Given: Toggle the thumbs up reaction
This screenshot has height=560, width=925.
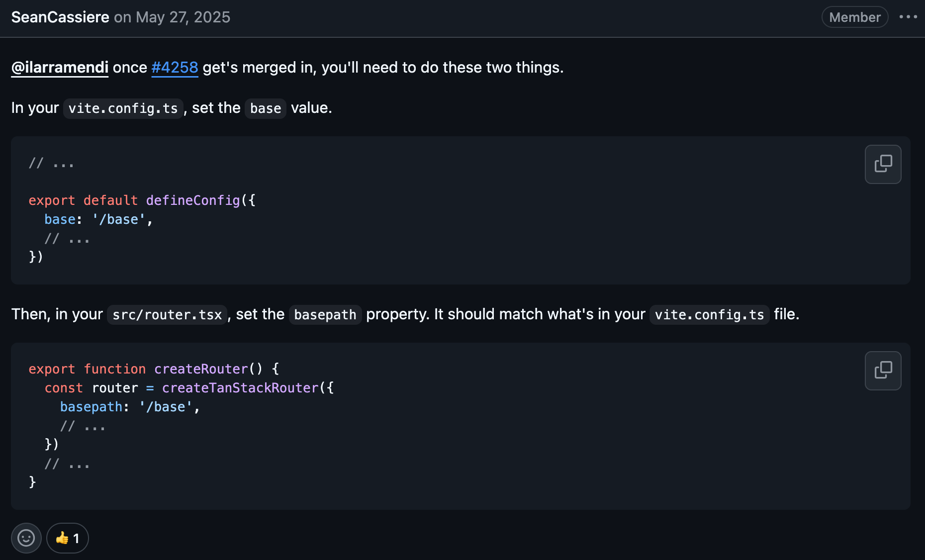Looking at the screenshot, I should coord(68,538).
